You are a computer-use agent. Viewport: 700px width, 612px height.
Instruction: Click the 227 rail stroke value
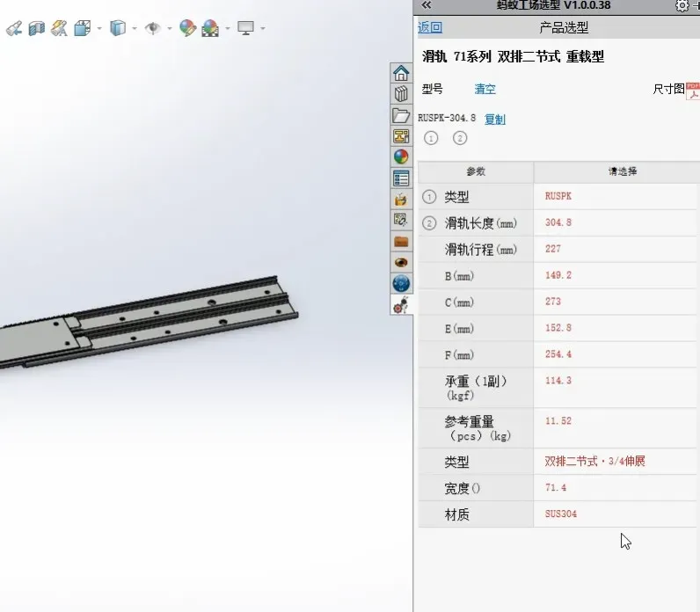552,249
